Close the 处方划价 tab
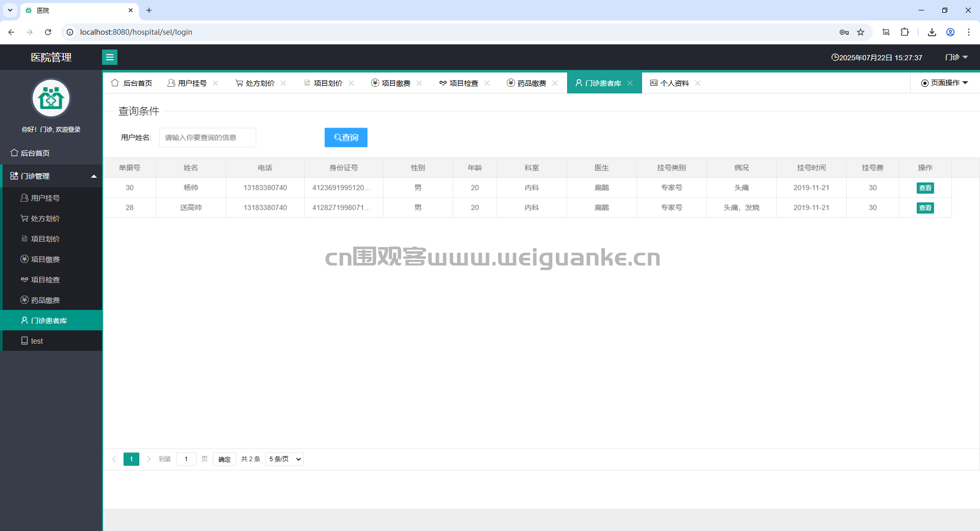Viewport: 980px width, 531px height. (283, 83)
